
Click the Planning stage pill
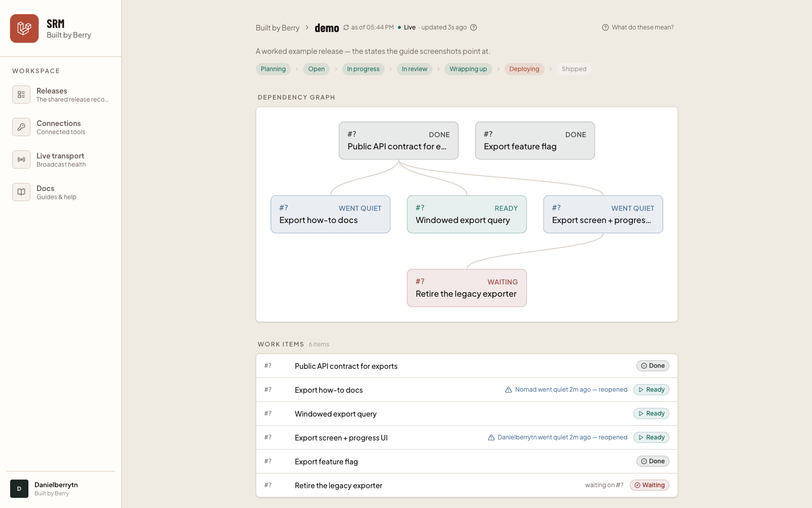[x=273, y=69]
